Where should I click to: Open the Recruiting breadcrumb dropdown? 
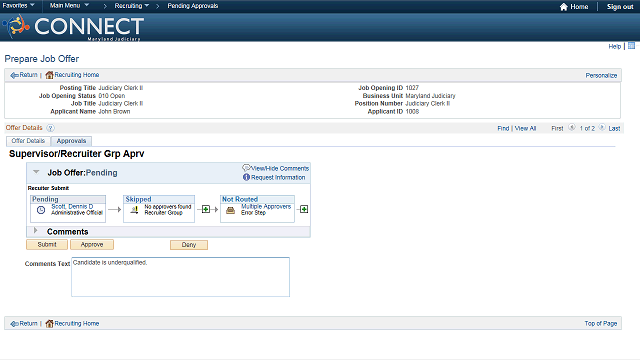[x=131, y=6]
